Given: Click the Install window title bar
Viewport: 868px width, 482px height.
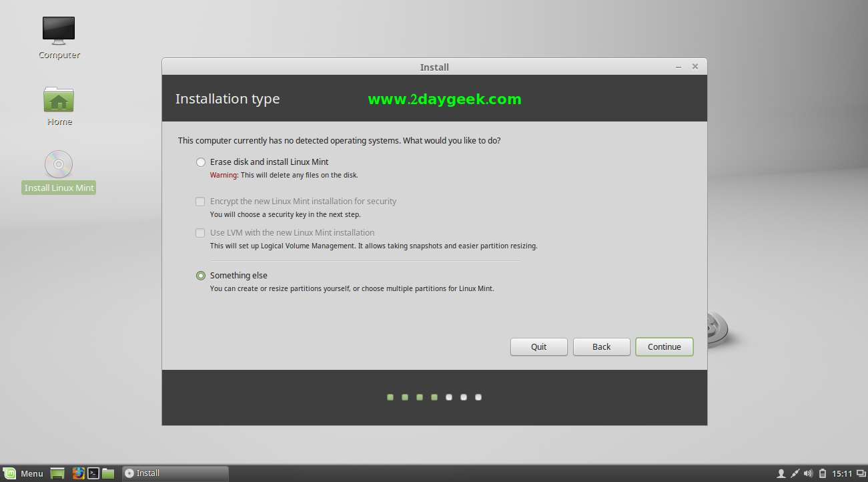Looking at the screenshot, I should pyautogui.click(x=434, y=67).
